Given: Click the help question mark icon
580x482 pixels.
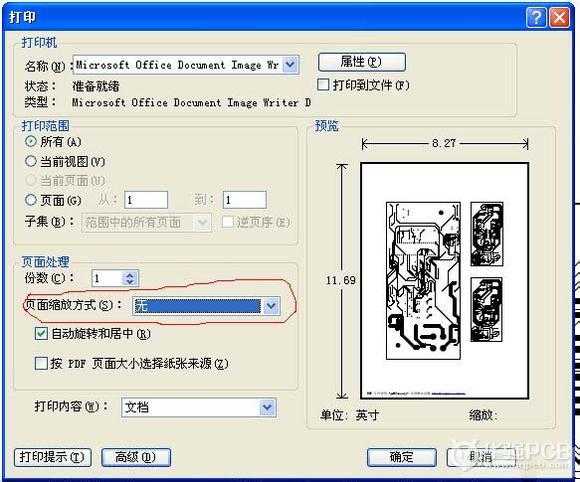Looking at the screenshot, I should (536, 17).
